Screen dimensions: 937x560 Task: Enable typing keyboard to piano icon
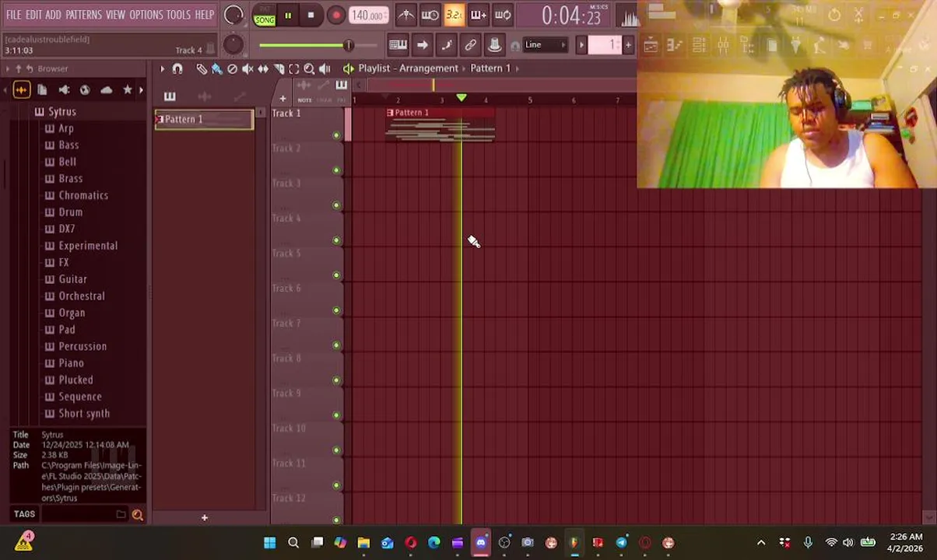(398, 45)
